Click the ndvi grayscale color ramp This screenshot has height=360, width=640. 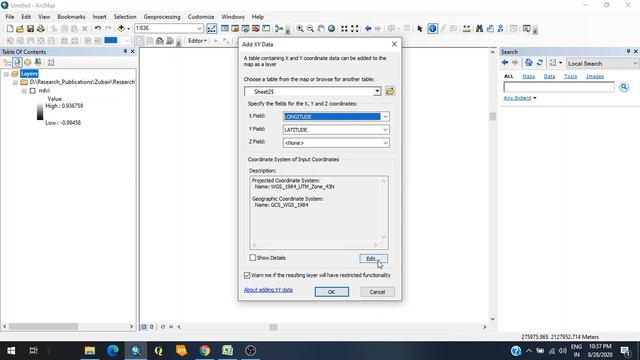click(40, 112)
